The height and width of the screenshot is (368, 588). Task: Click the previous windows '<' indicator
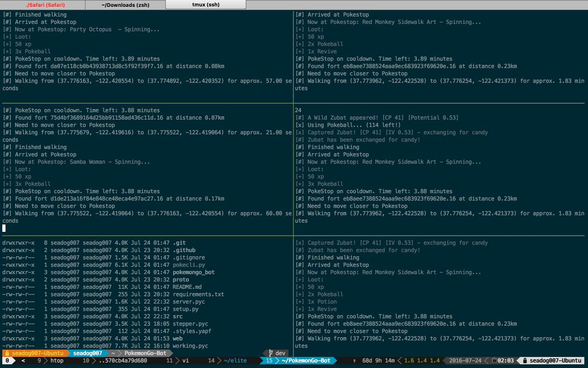(x=23, y=361)
